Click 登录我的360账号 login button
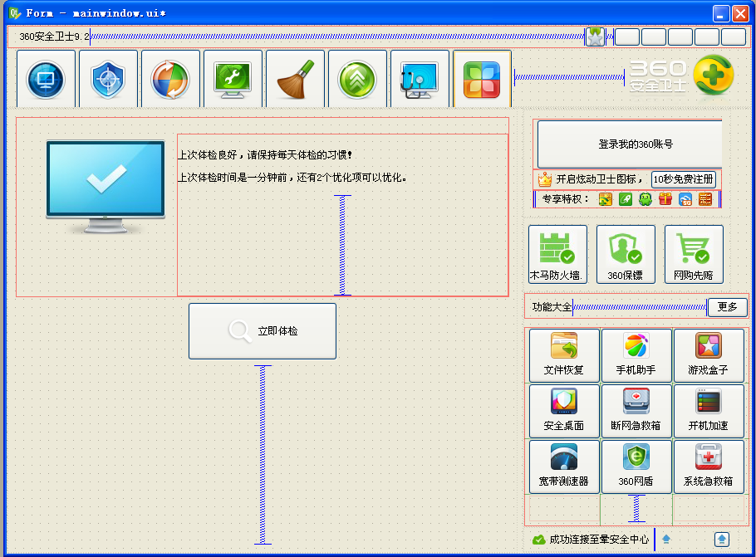The height and width of the screenshot is (557, 756). tap(630, 144)
